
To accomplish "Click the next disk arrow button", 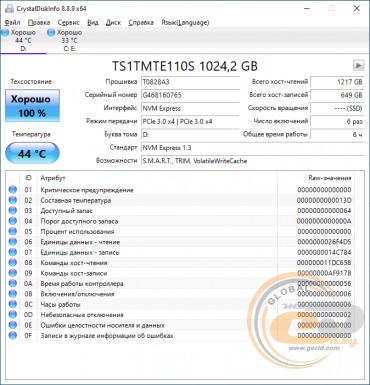I will (x=358, y=65).
